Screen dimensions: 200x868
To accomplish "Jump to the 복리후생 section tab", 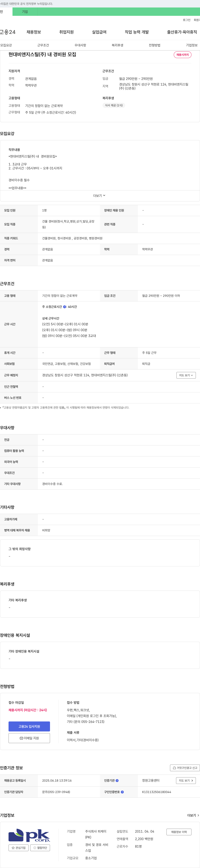I will (117, 45).
